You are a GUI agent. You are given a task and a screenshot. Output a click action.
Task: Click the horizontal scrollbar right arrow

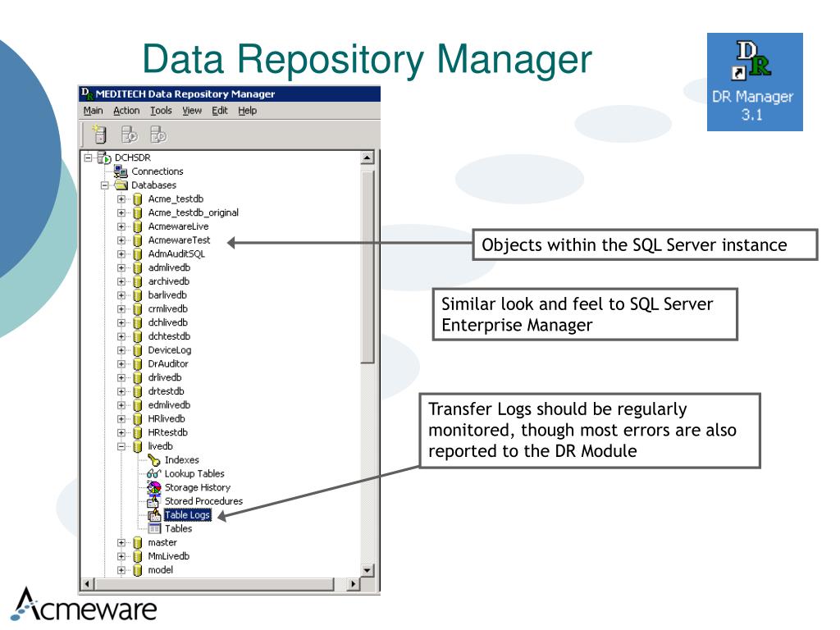tap(352, 584)
